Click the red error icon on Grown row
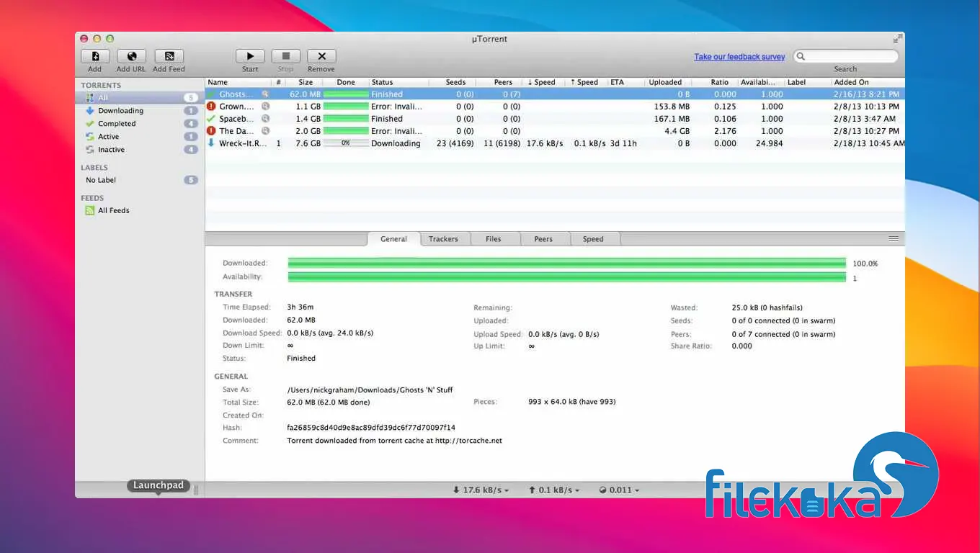 211,107
